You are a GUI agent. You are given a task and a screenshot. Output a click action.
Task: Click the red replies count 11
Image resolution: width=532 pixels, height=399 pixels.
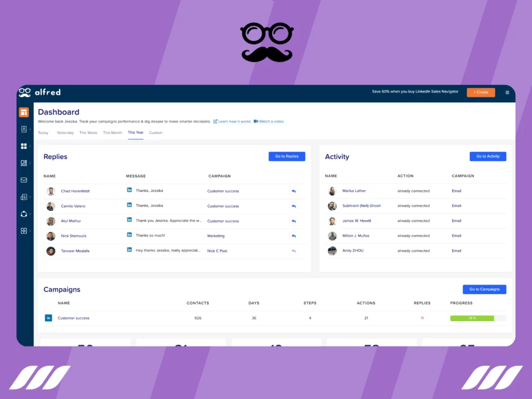(422, 318)
